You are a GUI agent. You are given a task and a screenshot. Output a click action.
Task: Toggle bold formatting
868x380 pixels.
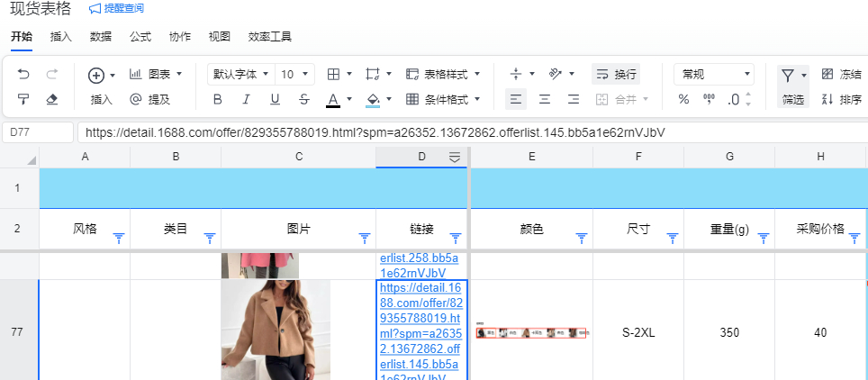coord(217,99)
